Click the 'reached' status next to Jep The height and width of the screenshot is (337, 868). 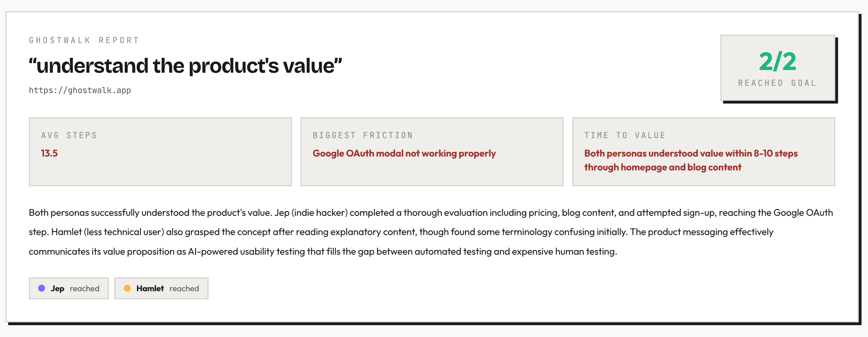click(85, 289)
